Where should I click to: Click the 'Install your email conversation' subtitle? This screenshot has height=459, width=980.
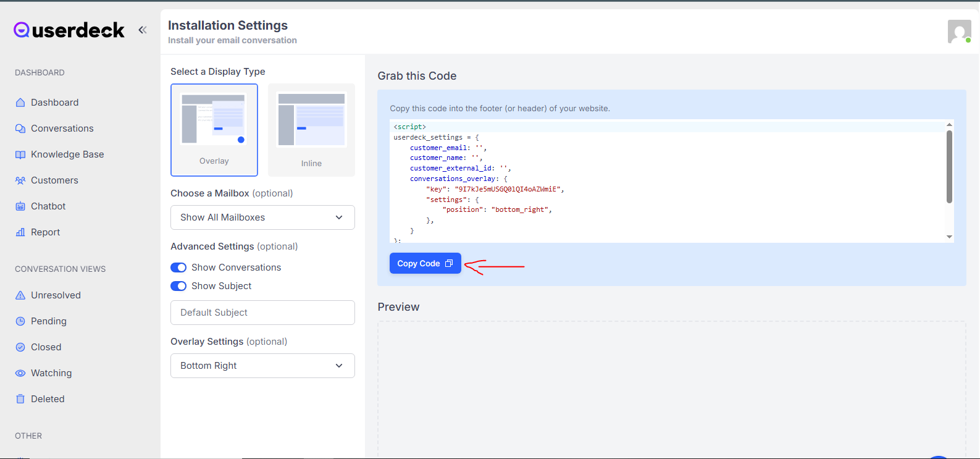pos(232,40)
